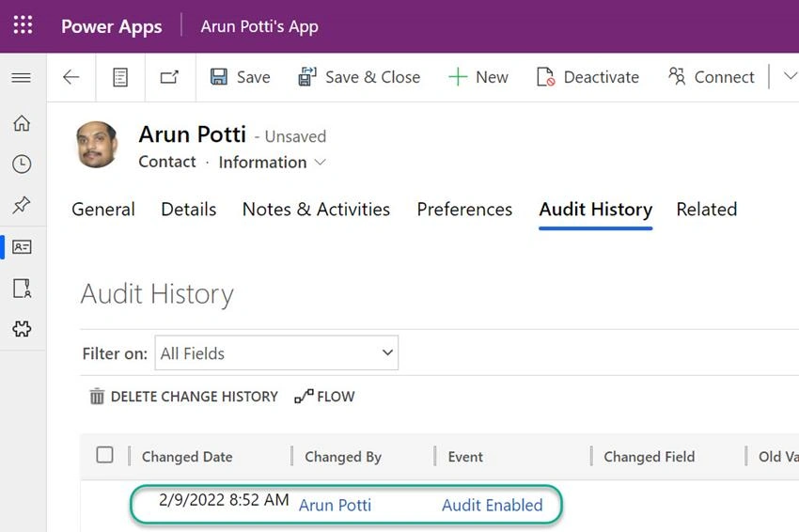Open the Preferences tab

click(x=464, y=210)
